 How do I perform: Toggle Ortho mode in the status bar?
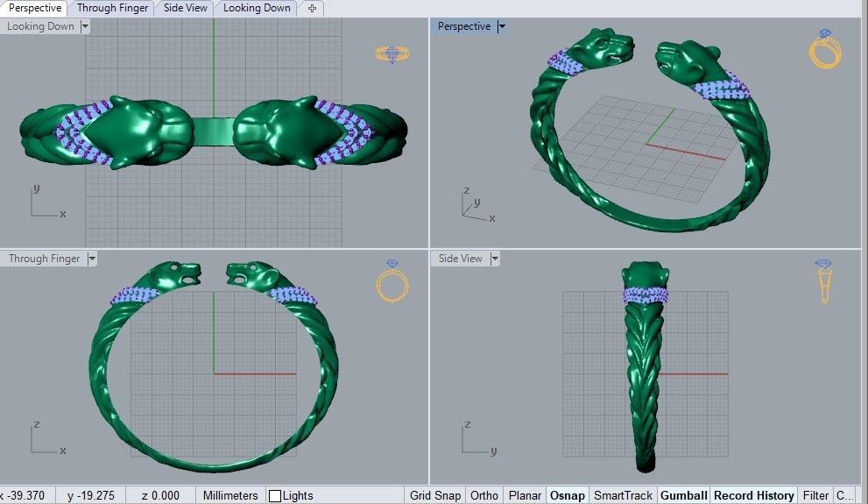coord(484,495)
